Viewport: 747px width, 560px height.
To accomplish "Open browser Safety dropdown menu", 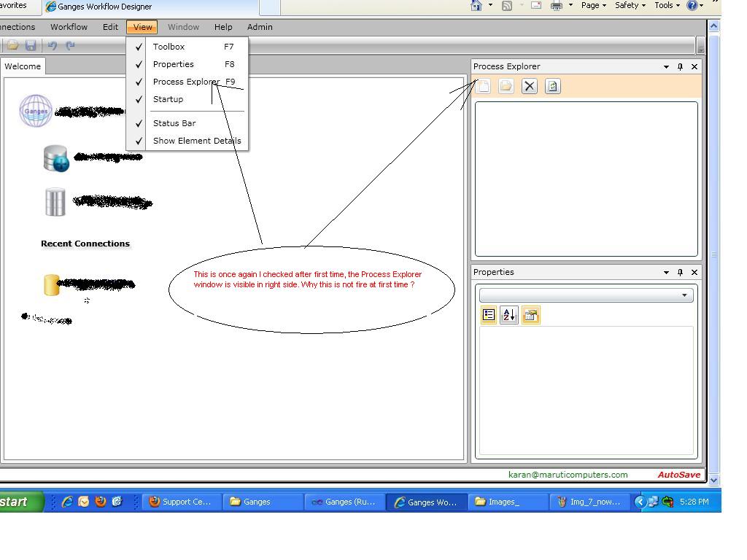I will click(630, 5).
